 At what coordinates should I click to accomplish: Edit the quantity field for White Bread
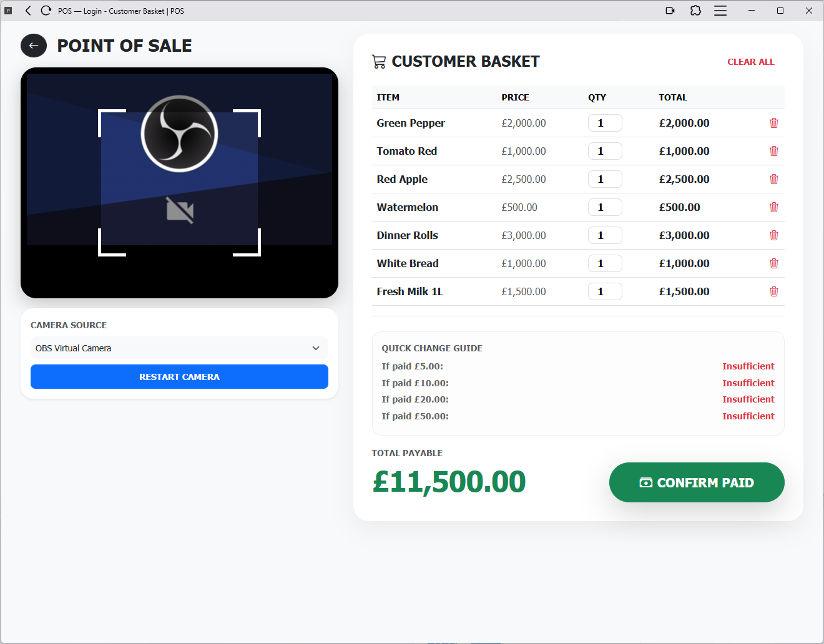tap(604, 263)
